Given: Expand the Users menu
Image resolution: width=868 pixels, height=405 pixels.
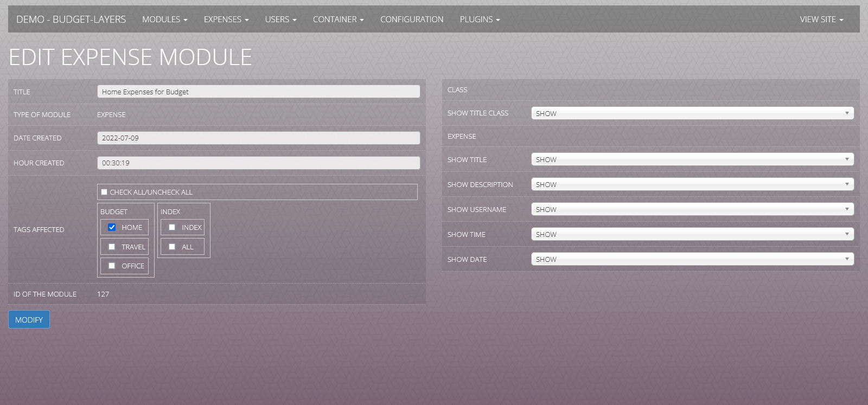Looking at the screenshot, I should point(280,20).
